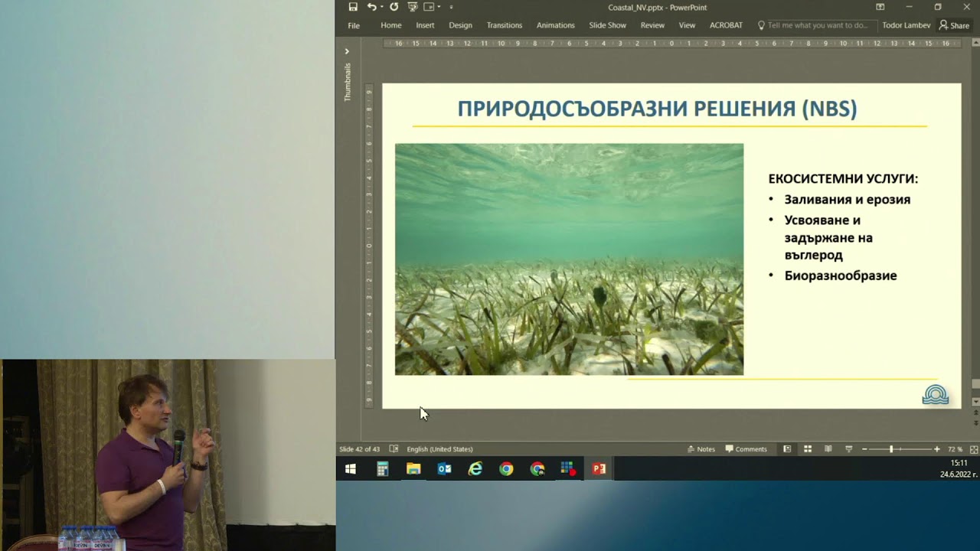Click the heading 'ЕКОСИСТЕМНИ УСЛУГИ:'
Image resolution: width=980 pixels, height=551 pixels.
(x=843, y=178)
